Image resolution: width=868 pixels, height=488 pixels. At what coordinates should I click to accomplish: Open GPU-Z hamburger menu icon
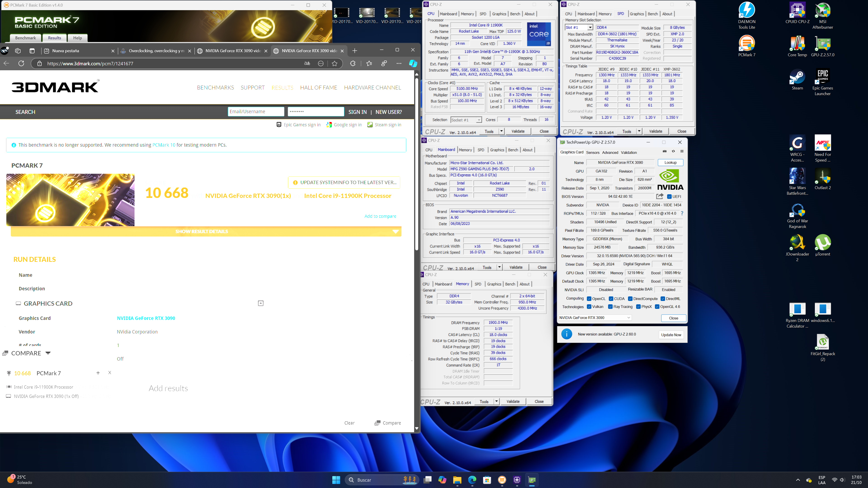[x=682, y=151]
